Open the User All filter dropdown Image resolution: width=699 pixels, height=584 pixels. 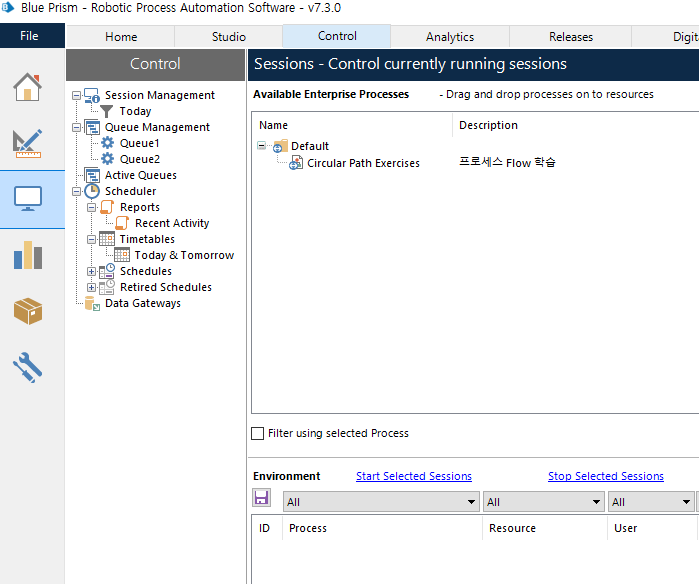(x=651, y=502)
